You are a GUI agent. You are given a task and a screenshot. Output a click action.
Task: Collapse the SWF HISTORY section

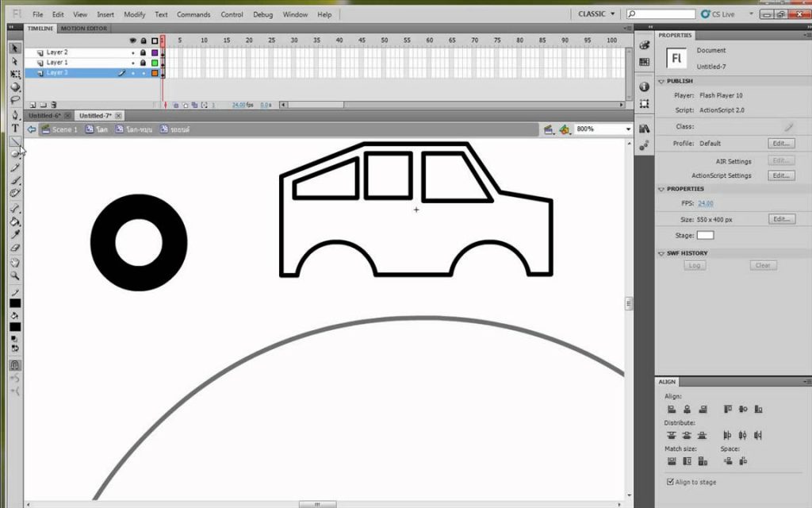(x=661, y=253)
